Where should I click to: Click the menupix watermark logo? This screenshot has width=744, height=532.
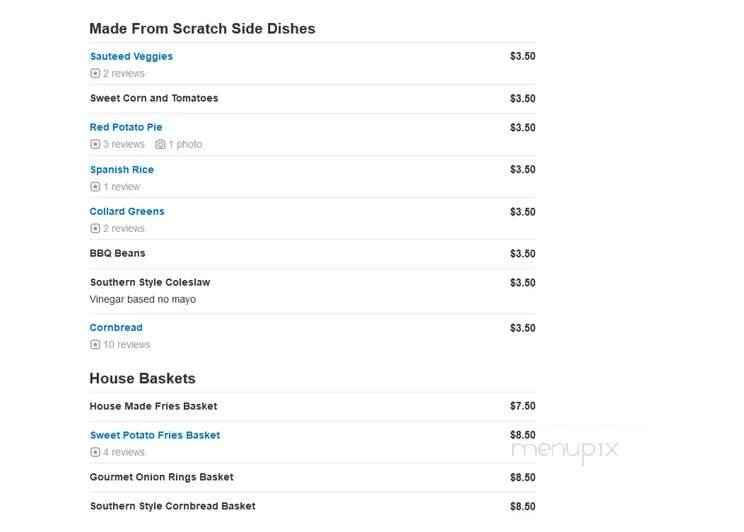[x=565, y=451]
